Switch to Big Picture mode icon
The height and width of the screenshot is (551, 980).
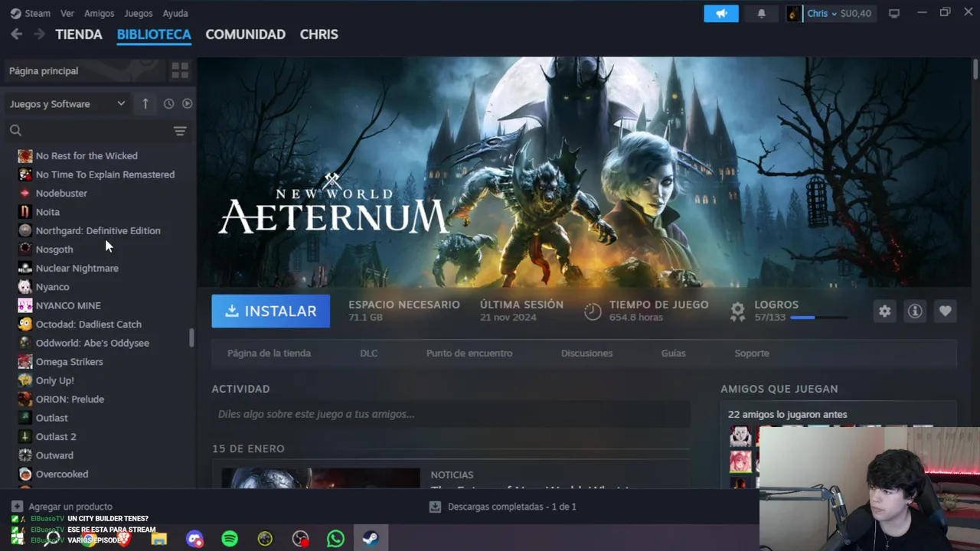[893, 13]
